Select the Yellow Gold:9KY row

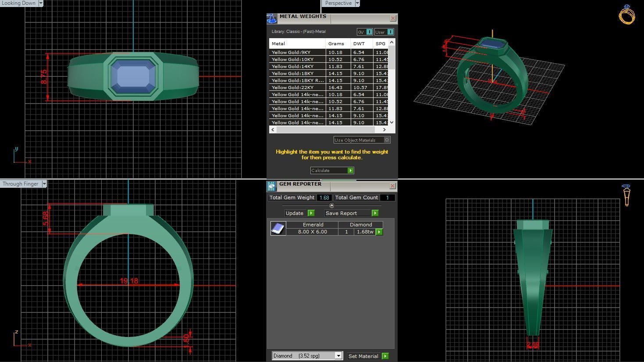click(x=329, y=52)
